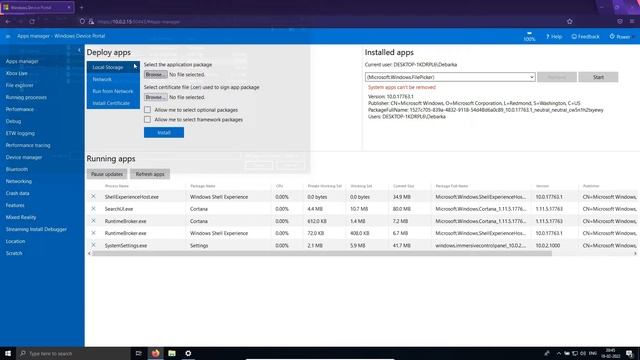
Task: Switch to Firefox from the taskbar
Action: click(156, 353)
